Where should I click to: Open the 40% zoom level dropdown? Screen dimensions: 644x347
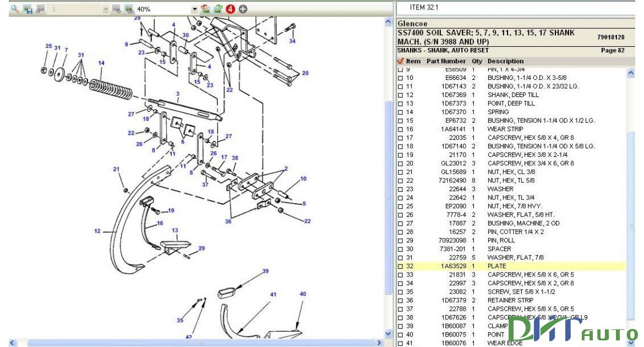195,9
